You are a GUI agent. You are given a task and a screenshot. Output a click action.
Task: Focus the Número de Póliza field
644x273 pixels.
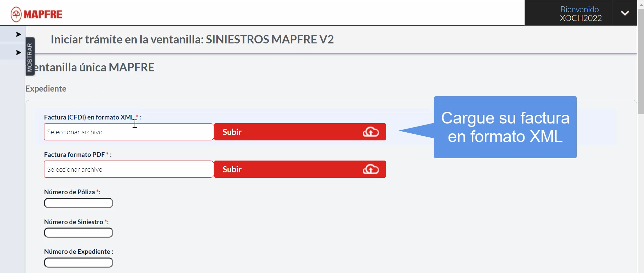click(x=78, y=203)
